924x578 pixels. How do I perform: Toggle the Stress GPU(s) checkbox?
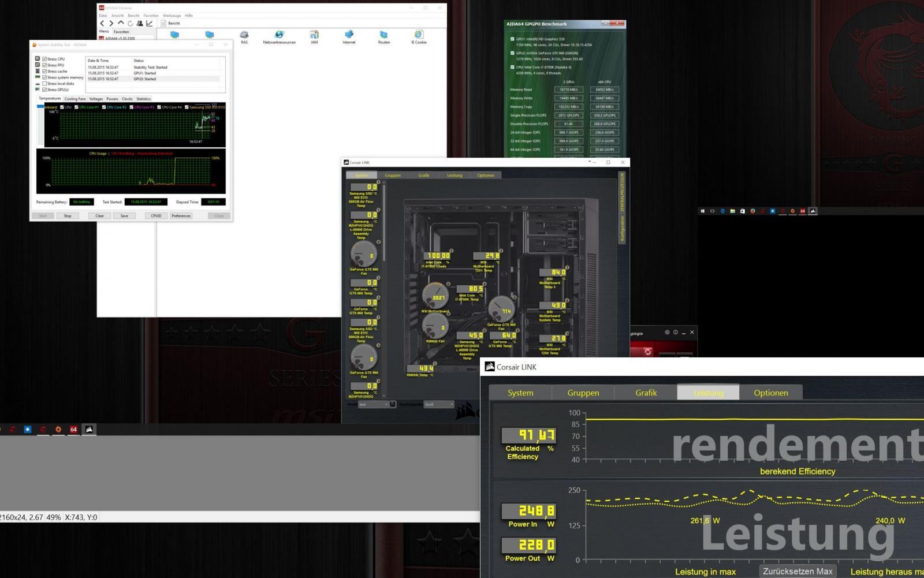point(44,90)
